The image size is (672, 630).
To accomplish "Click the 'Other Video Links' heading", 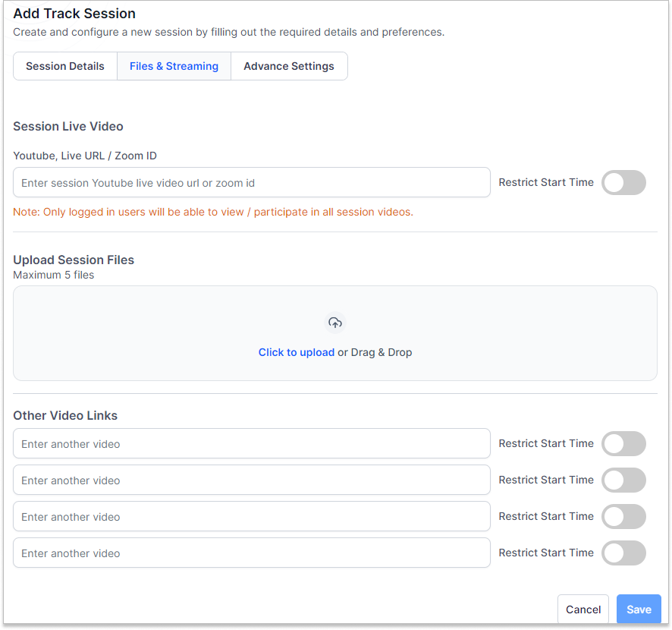I will tap(65, 415).
